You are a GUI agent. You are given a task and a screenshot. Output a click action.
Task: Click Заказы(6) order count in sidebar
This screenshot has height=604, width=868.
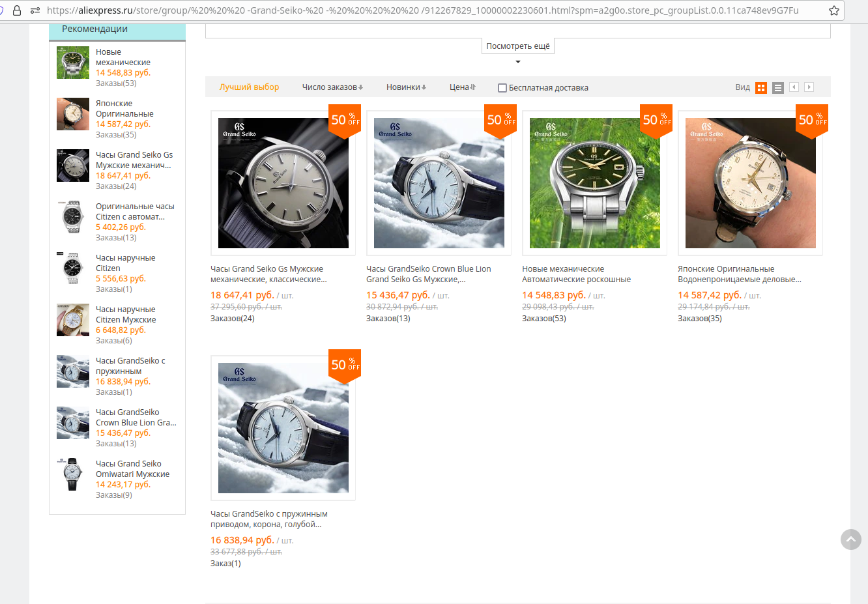(x=114, y=341)
